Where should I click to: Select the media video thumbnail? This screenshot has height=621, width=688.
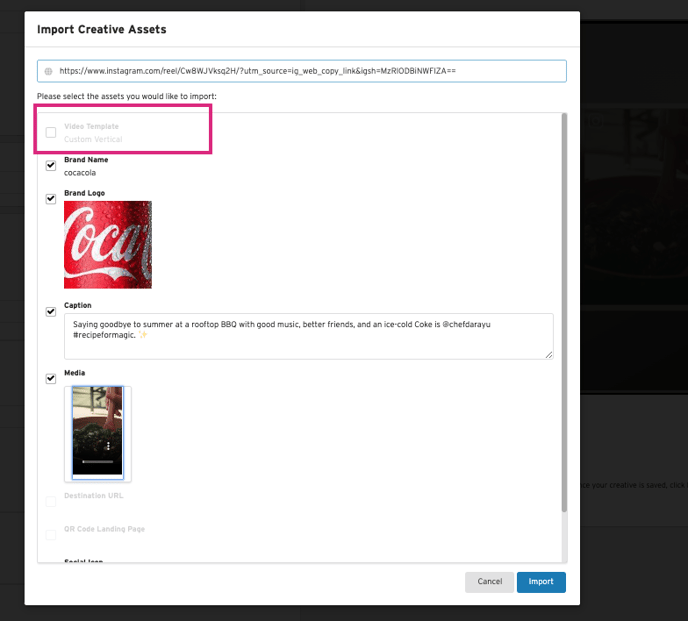(x=98, y=431)
